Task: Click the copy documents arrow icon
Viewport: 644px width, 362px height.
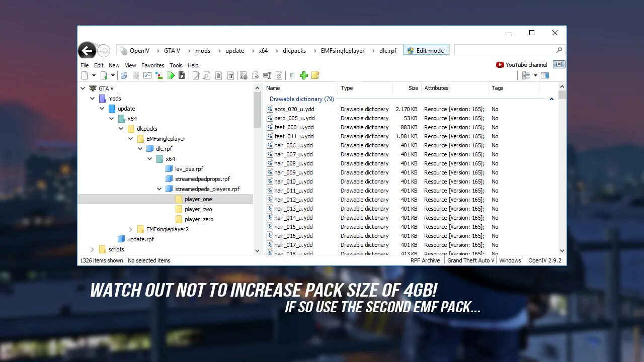Action: (256, 75)
